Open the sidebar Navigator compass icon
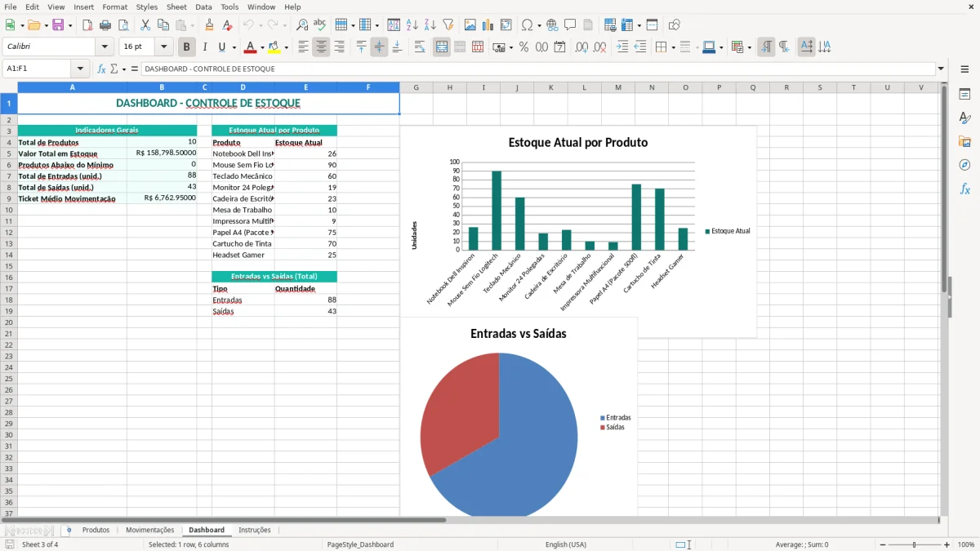The width and height of the screenshot is (980, 551). [x=964, y=165]
